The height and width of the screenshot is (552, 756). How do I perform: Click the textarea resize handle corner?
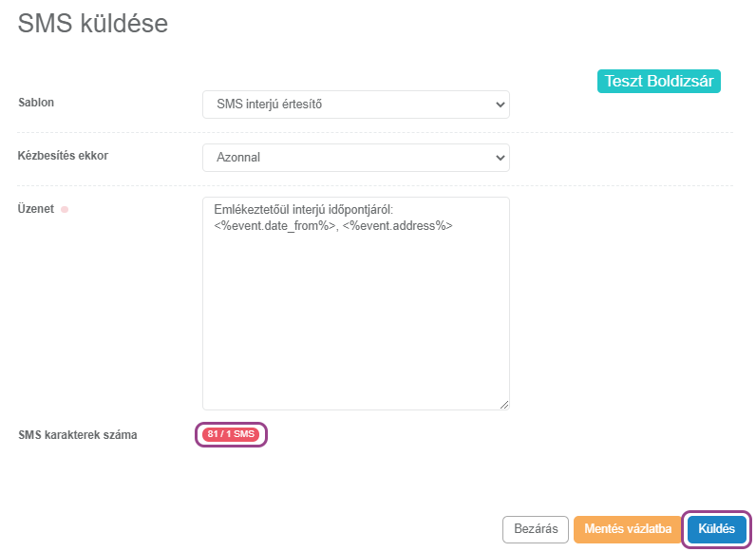[504, 405]
